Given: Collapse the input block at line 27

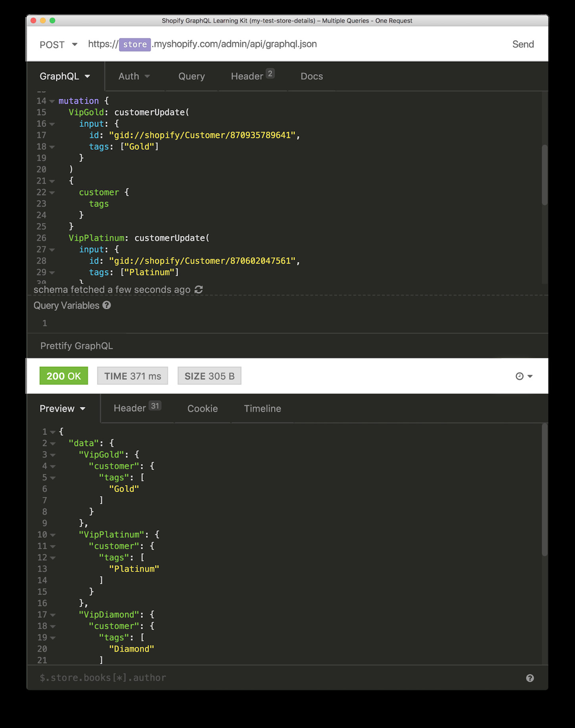Looking at the screenshot, I should click(x=52, y=250).
